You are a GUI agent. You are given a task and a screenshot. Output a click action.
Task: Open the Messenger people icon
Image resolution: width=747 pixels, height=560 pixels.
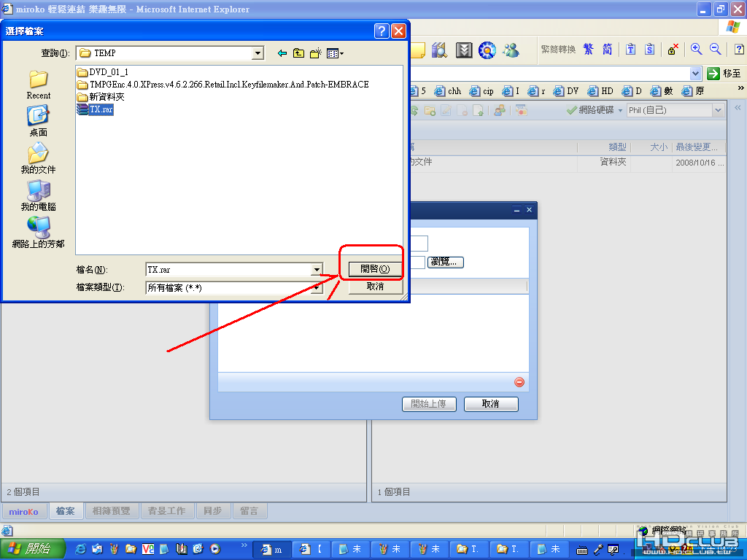pos(511,50)
